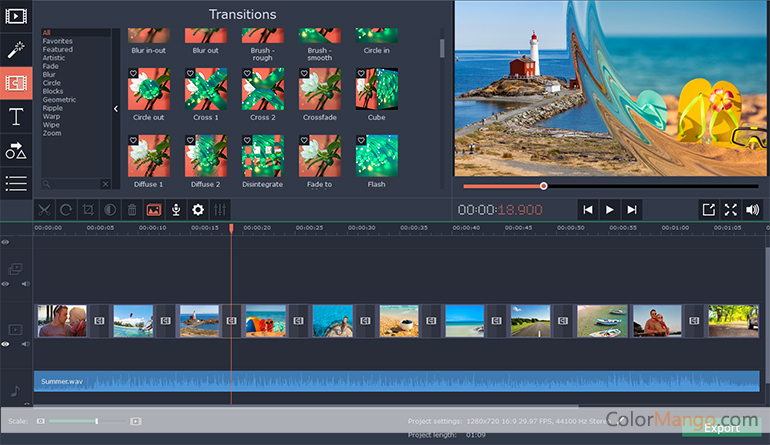The width and height of the screenshot is (770, 445).
Task: Select the Geometric transitions category
Action: (x=59, y=99)
